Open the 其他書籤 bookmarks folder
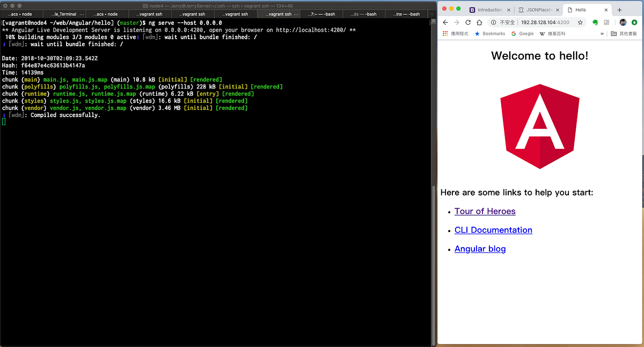This screenshot has height=347, width=644. 625,33
